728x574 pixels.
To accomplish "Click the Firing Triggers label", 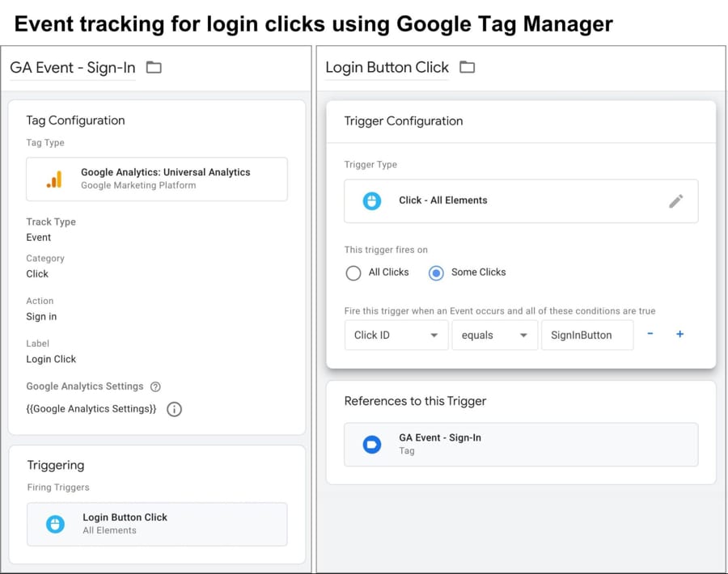I will coord(58,487).
